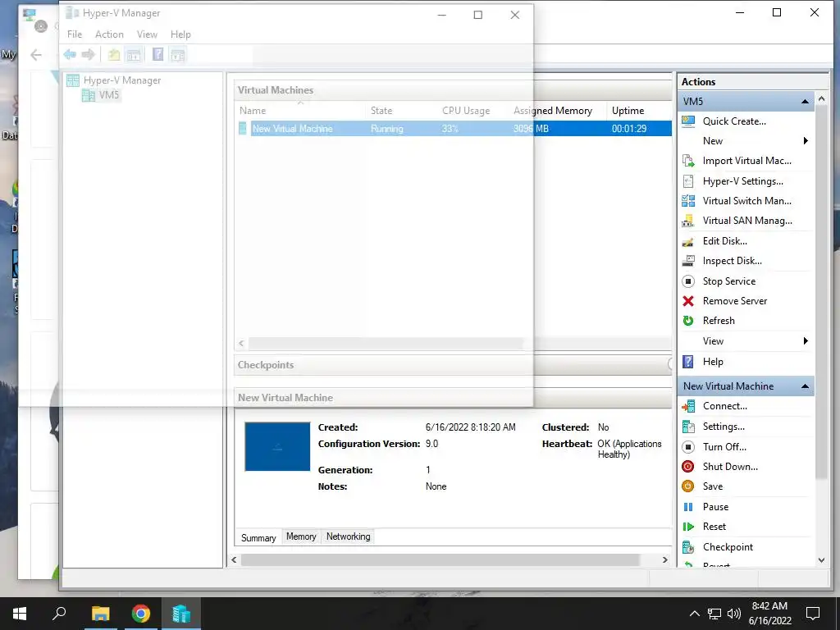The height and width of the screenshot is (630, 840).
Task: Expand the New submenu arrow
Action: click(x=806, y=141)
